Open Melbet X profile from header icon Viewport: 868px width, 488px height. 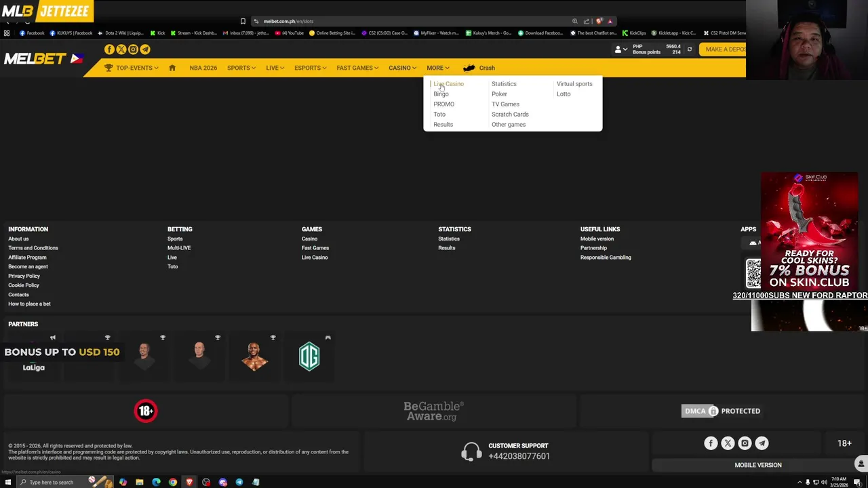121,49
